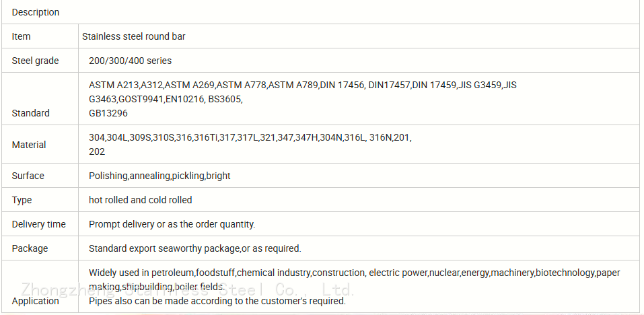Click the Description header cell

pyautogui.click(x=36, y=12)
